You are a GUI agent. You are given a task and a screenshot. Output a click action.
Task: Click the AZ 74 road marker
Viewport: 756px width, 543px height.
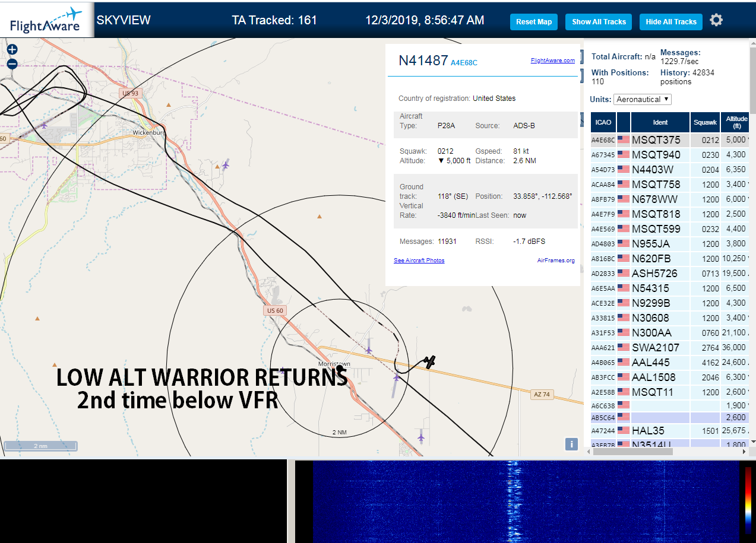540,395
